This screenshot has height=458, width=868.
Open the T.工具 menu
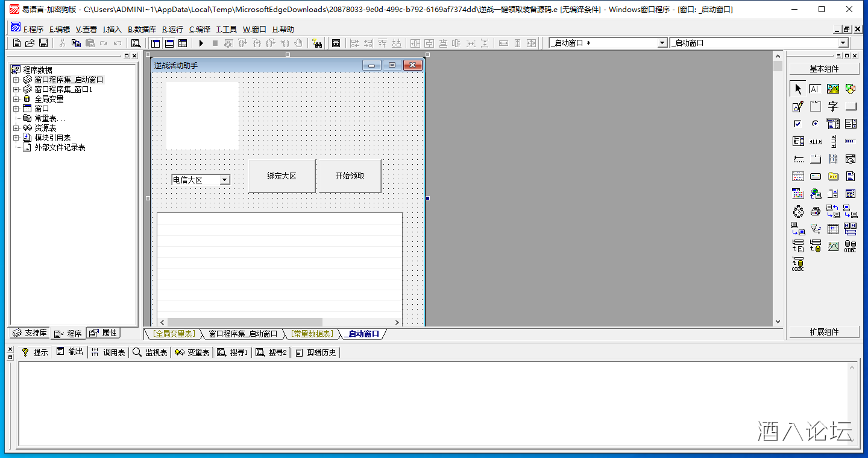(x=227, y=29)
